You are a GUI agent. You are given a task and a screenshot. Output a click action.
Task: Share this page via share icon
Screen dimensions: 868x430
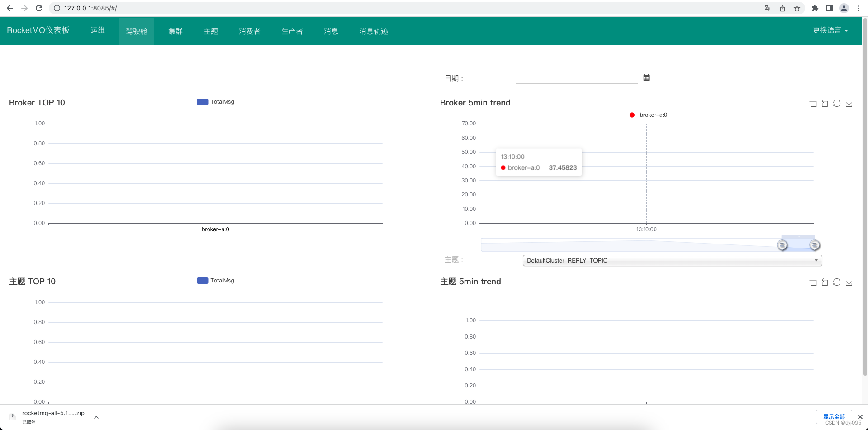coord(783,8)
